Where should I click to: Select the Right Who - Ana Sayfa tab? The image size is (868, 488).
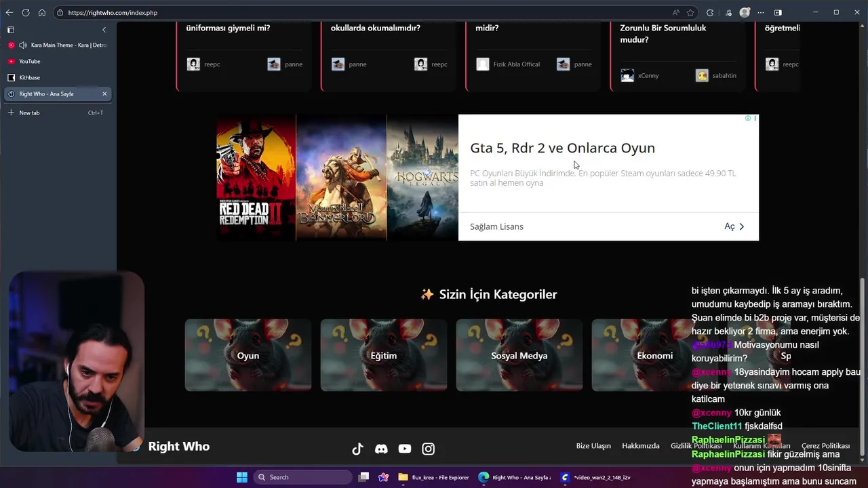(x=58, y=94)
